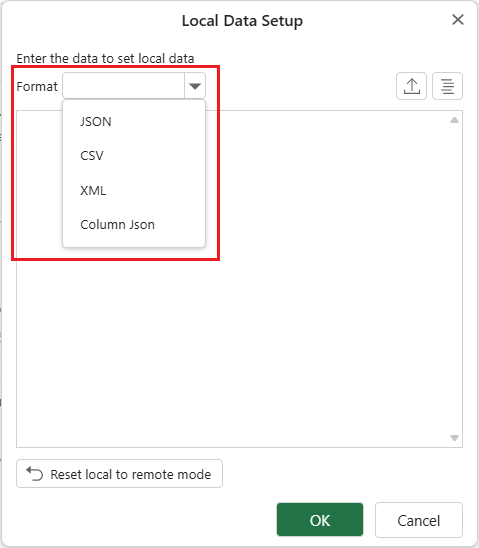Viewport: 479px width, 548px height.
Task: Click the Format label
Action: pyautogui.click(x=37, y=86)
